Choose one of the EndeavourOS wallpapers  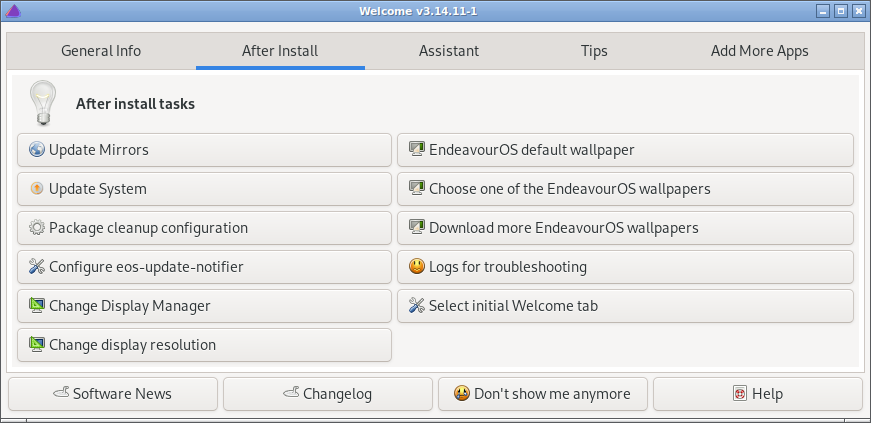tap(625, 188)
